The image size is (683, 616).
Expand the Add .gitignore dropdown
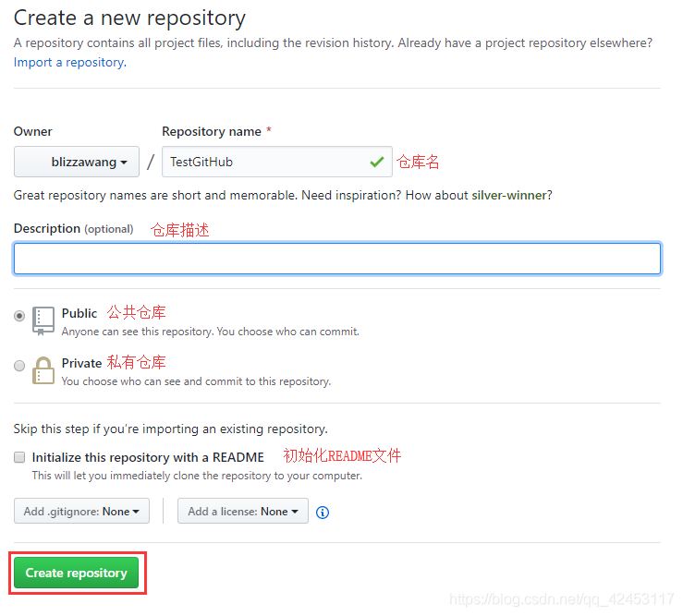(81, 512)
